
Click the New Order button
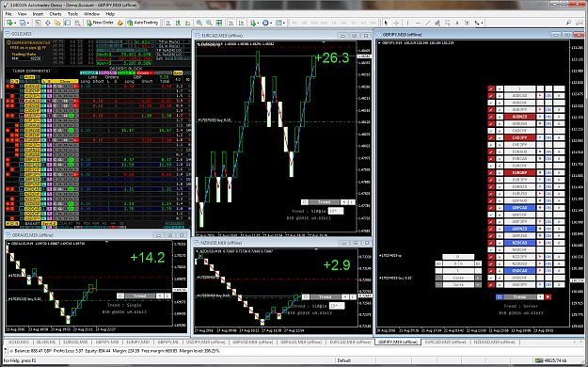coord(100,23)
